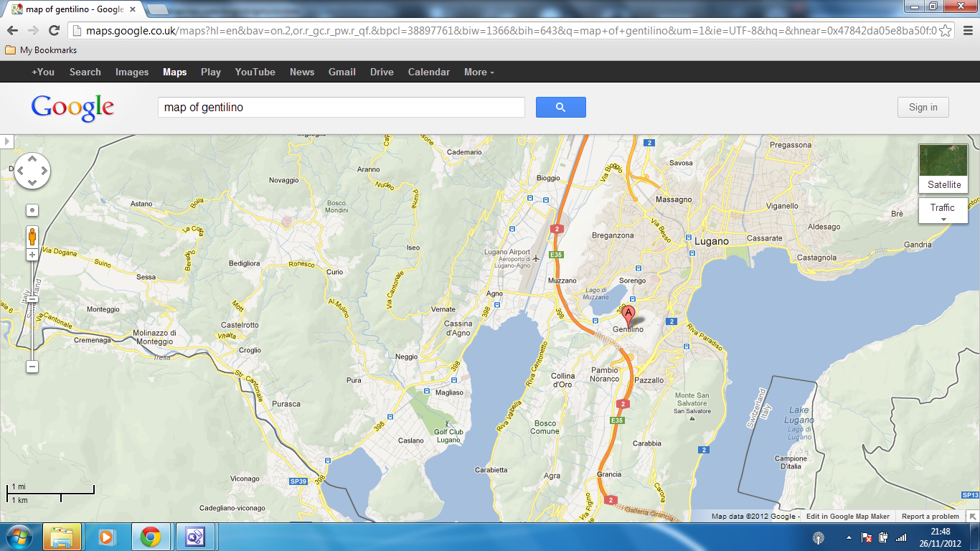The image size is (980, 551).
Task: Select +You in Google bar
Action: [43, 72]
